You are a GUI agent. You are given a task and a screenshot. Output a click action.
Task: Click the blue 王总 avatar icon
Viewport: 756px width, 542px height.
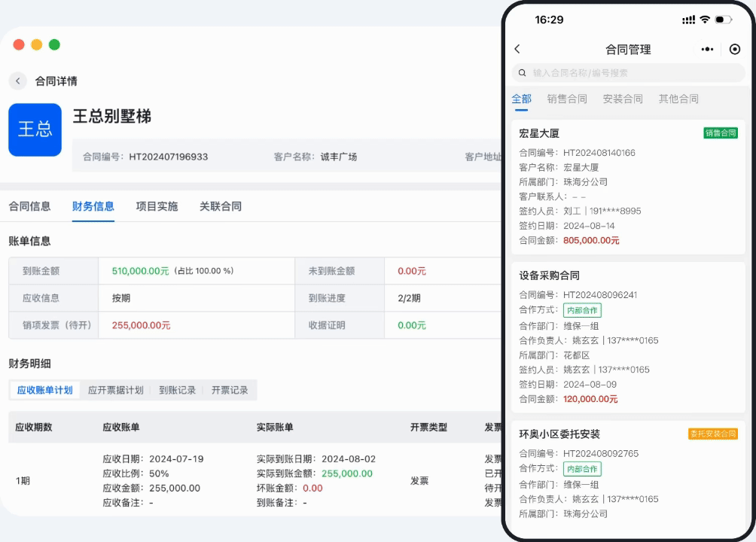click(x=35, y=129)
